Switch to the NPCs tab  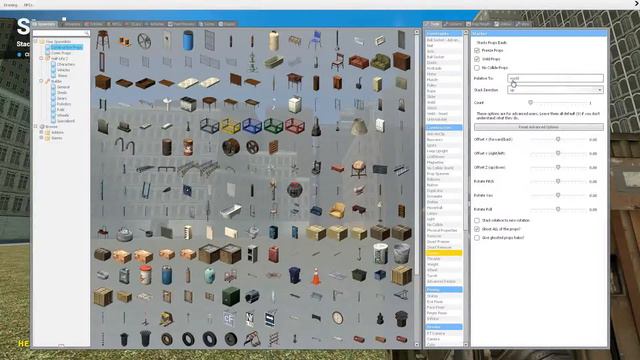click(115, 24)
